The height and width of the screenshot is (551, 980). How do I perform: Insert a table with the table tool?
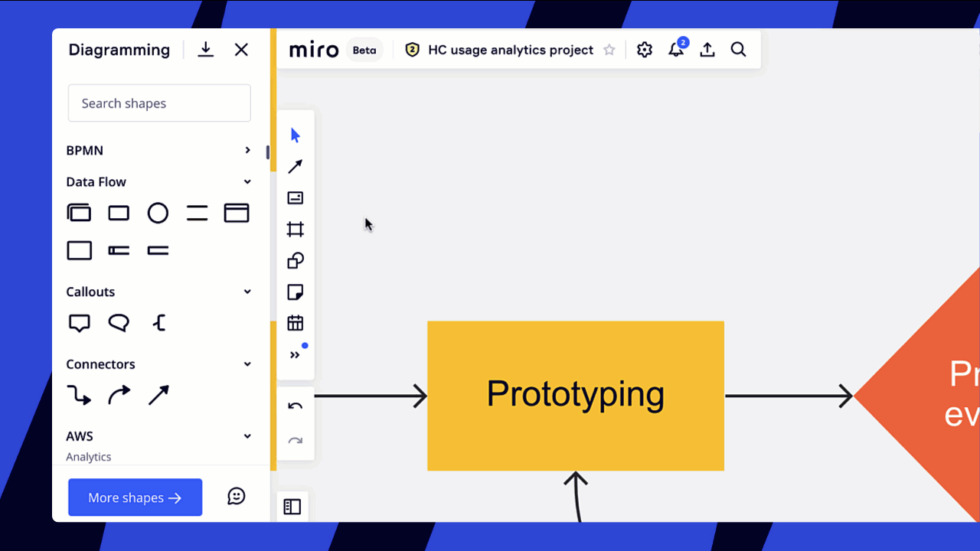pos(295,323)
